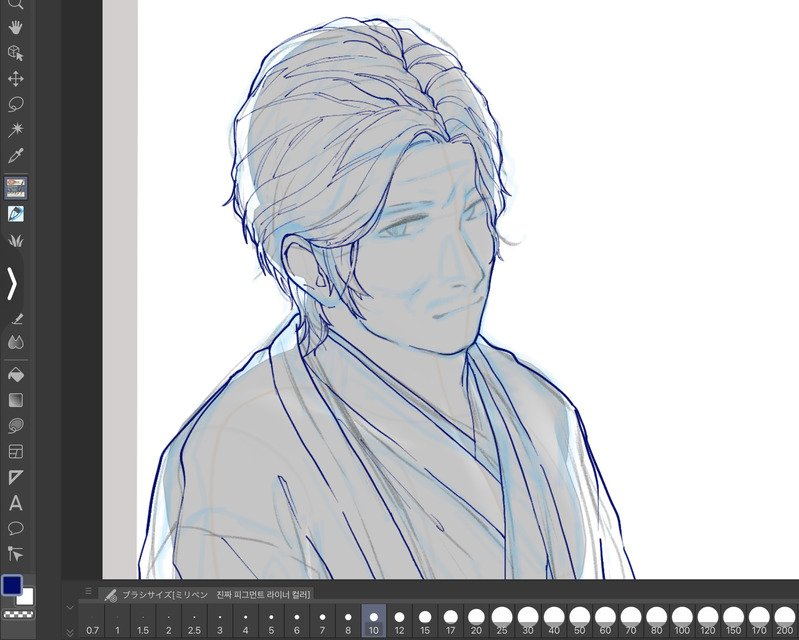This screenshot has width=799, height=640.
Task: Select the highlighted Pen tool thumbnail icon
Action: point(15,188)
